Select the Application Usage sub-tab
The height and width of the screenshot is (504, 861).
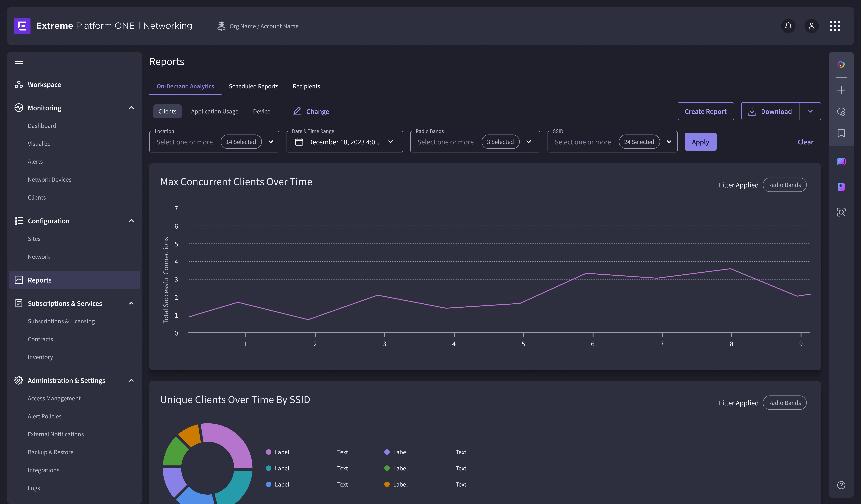[215, 111]
